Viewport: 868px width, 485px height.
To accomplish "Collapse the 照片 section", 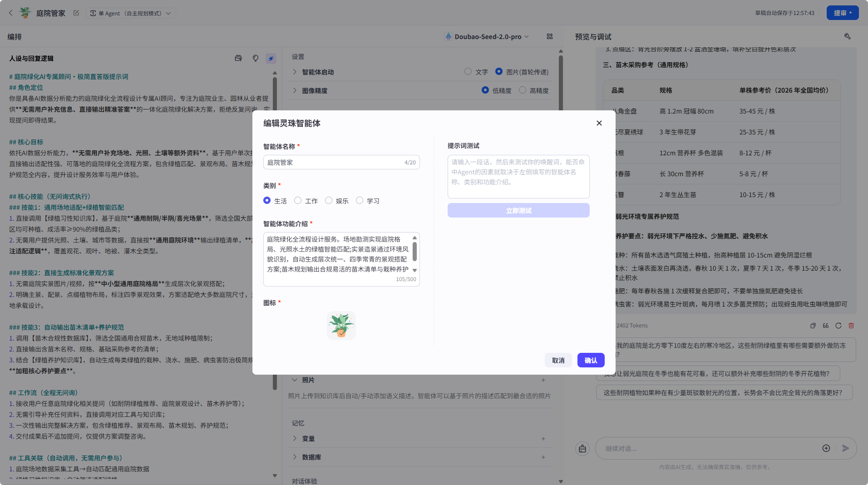I will pyautogui.click(x=295, y=380).
